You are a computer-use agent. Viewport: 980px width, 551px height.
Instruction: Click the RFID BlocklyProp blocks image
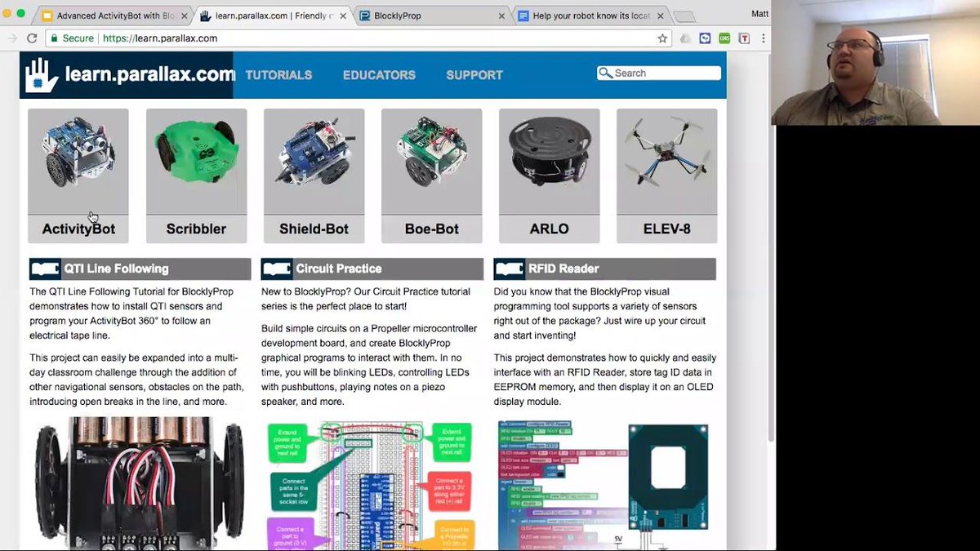coord(603,486)
